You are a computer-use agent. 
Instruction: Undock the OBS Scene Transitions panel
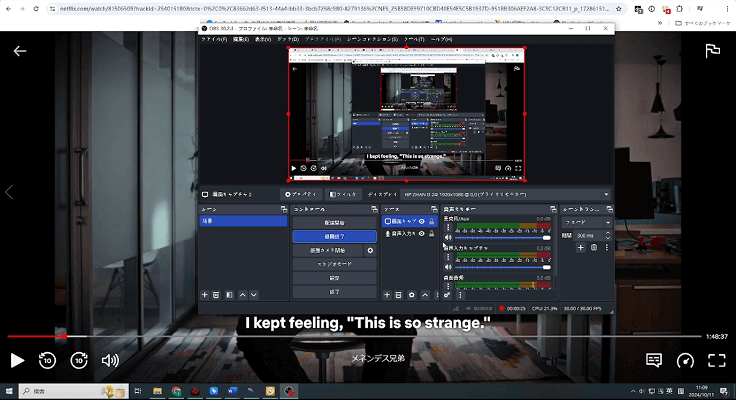609,209
